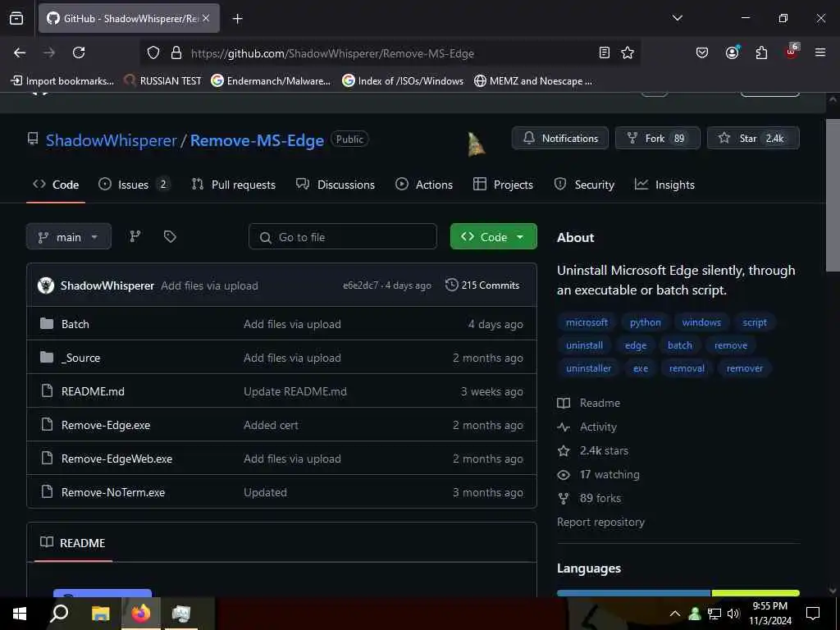
Task: Click Notifications bell button
Action: [560, 138]
